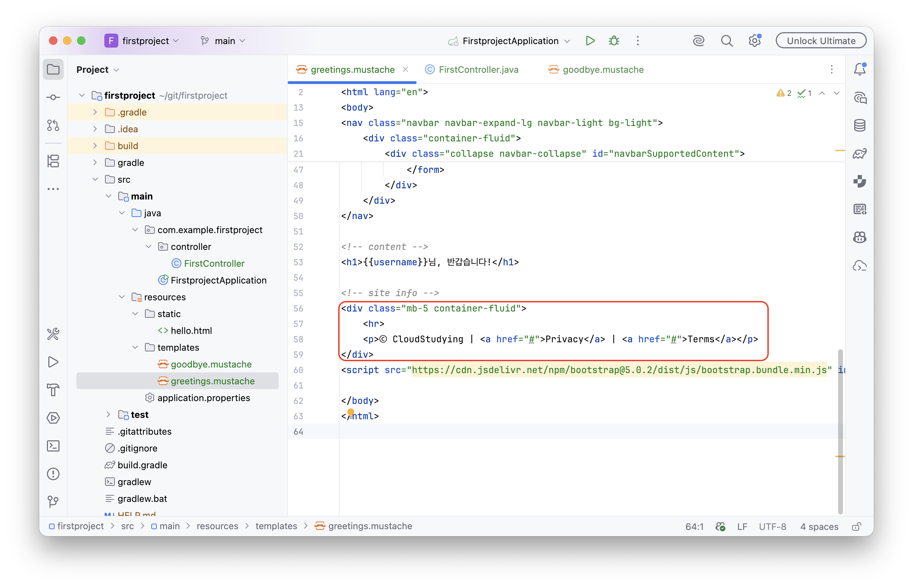Open line separator LF selector
913x588 pixels.
click(742, 526)
